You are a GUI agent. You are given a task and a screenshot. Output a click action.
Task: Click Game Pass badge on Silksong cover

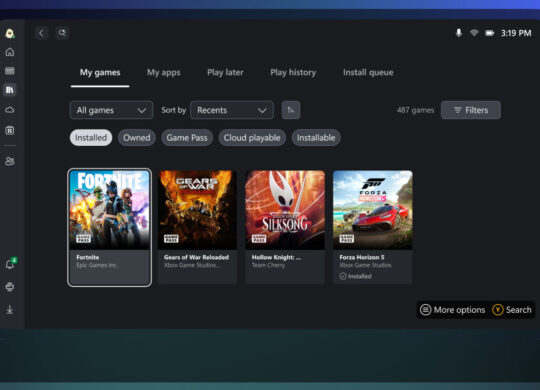coord(259,238)
